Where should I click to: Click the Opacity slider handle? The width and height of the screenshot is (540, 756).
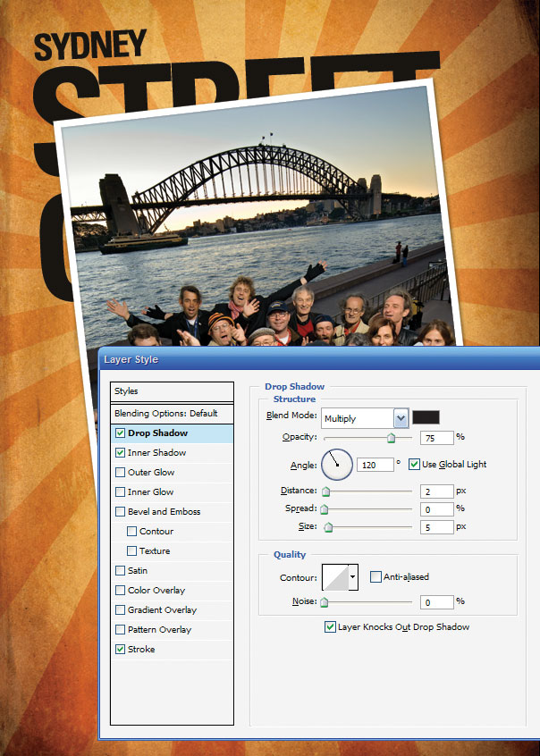tap(392, 438)
